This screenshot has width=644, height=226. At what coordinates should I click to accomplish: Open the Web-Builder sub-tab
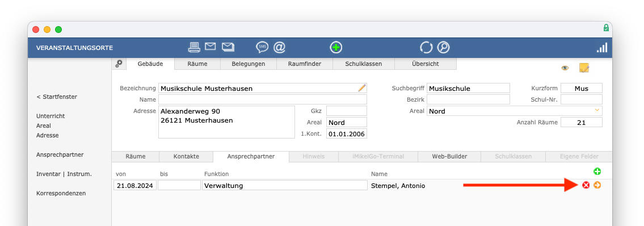coord(449,156)
